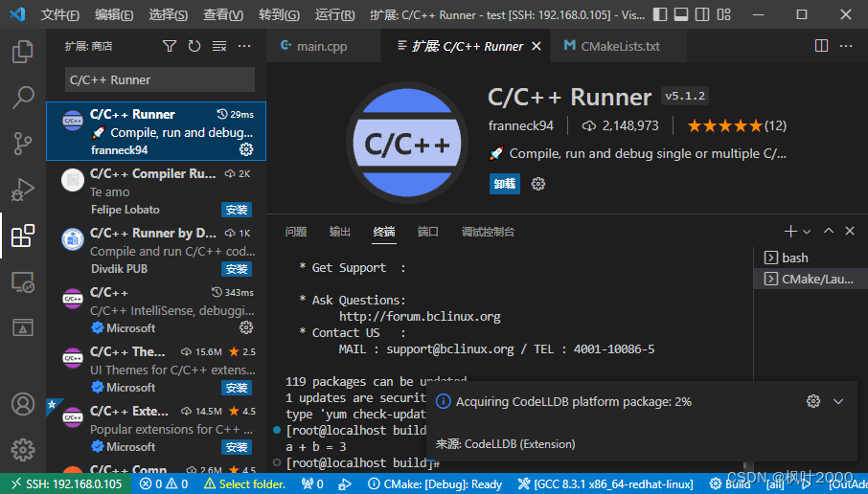Switch to 问题 panel tab
Screen dimensions: 868x494
pos(296,232)
